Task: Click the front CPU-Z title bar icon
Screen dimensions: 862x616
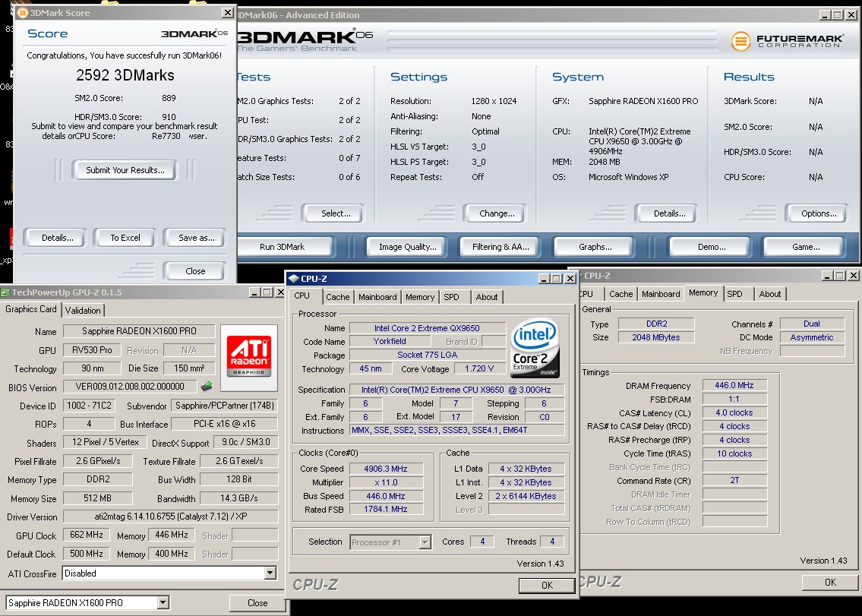Action: 294,278
